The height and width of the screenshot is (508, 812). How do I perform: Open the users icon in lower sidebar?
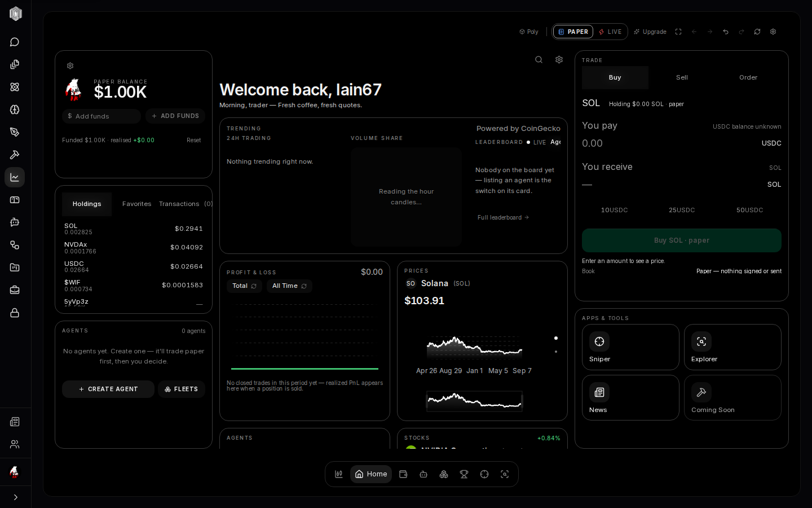click(x=15, y=444)
